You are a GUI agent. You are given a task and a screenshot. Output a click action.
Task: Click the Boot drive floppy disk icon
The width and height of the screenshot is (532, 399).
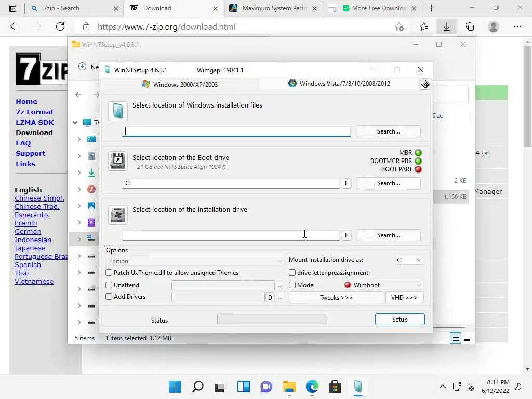tap(118, 161)
